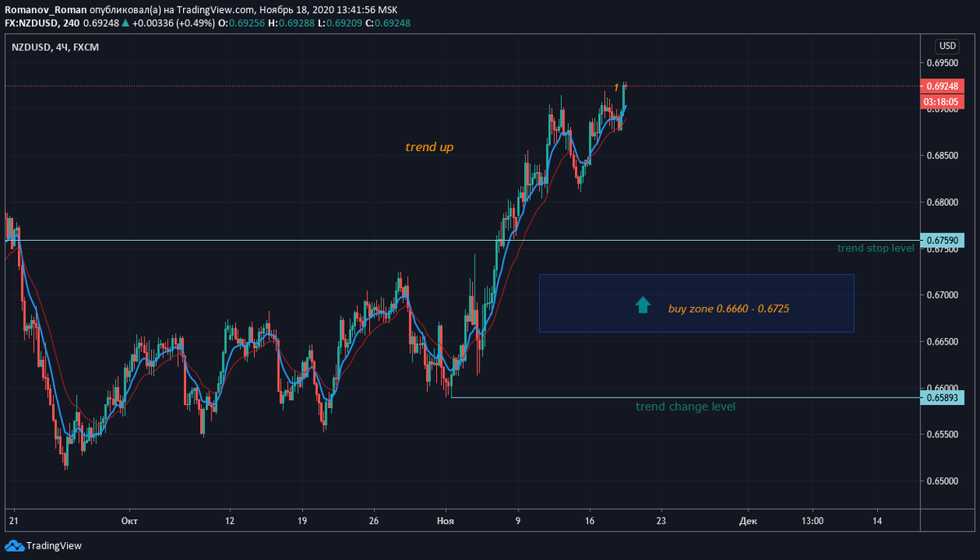Click the 0.66000 price axis tick
This screenshot has height=560, width=980.
click(942, 388)
